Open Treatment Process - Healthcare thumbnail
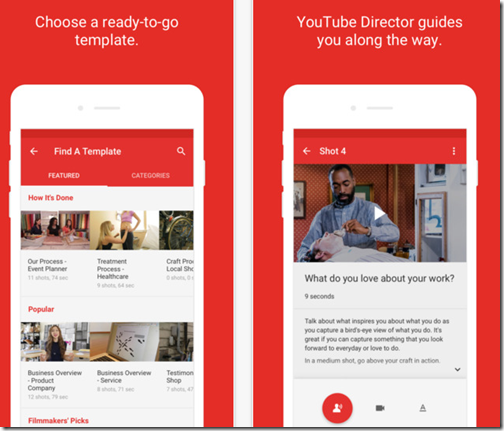This screenshot has width=504, height=431. (124, 230)
